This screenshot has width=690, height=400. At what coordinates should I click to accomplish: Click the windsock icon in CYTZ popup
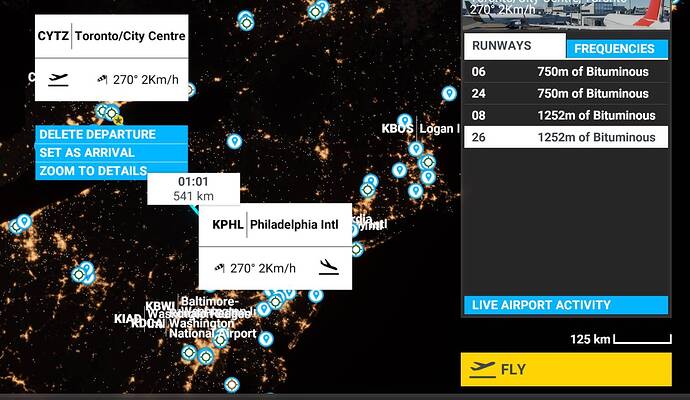(x=102, y=79)
